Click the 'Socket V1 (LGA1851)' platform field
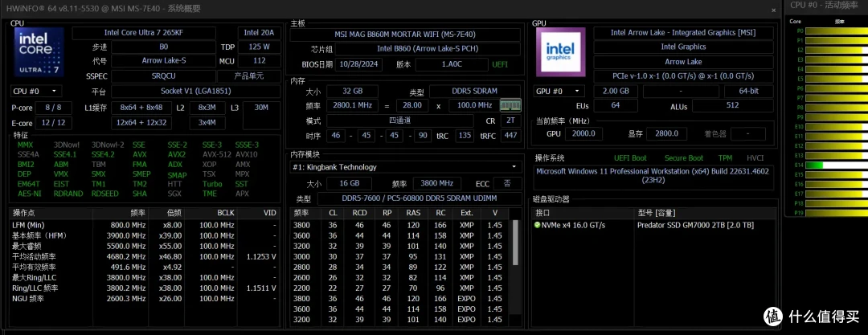 coord(196,91)
